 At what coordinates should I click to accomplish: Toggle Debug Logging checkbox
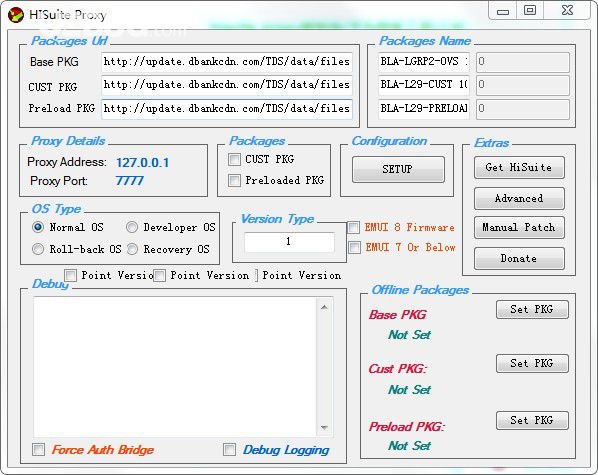(x=230, y=449)
